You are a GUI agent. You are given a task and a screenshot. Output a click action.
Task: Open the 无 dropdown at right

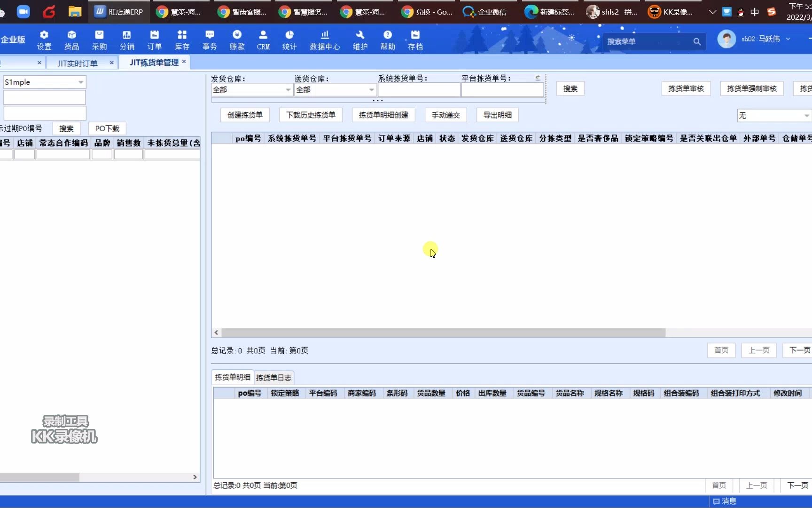[806, 116]
